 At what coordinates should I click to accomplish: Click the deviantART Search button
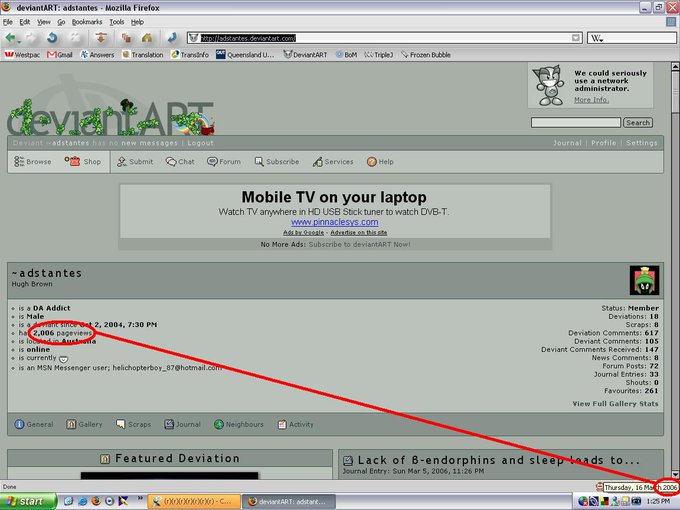click(x=638, y=123)
